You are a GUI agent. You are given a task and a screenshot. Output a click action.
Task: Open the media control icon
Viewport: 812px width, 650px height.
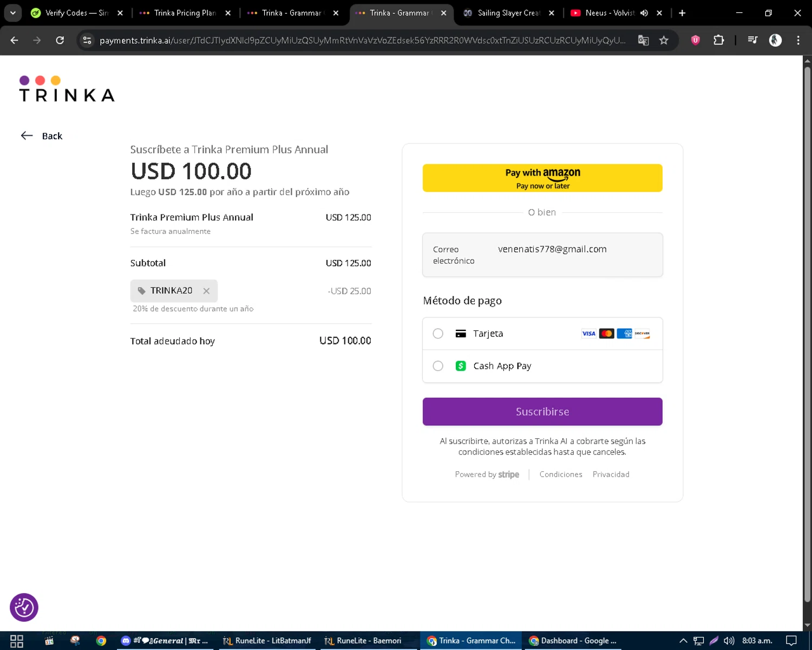[752, 40]
